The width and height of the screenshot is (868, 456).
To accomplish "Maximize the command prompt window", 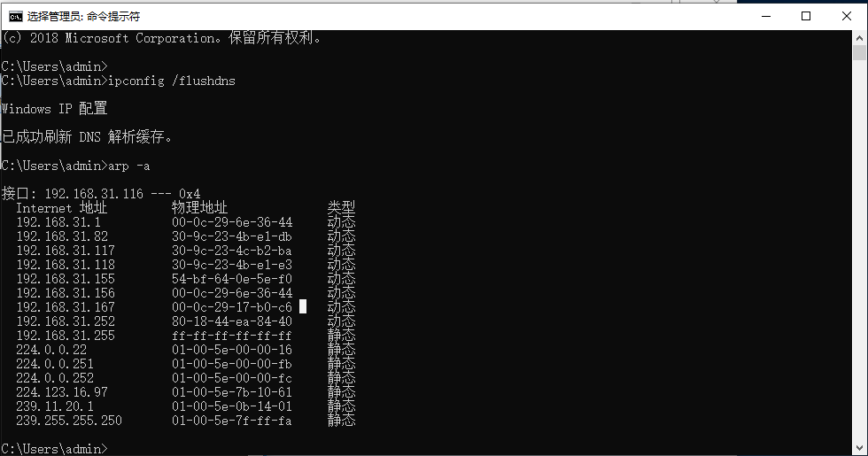I will click(806, 16).
